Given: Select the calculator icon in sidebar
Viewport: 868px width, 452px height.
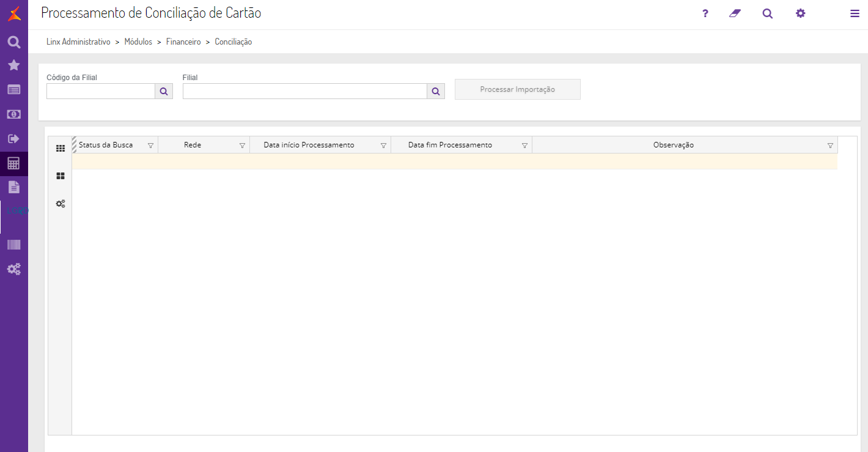Looking at the screenshot, I should pyautogui.click(x=14, y=163).
